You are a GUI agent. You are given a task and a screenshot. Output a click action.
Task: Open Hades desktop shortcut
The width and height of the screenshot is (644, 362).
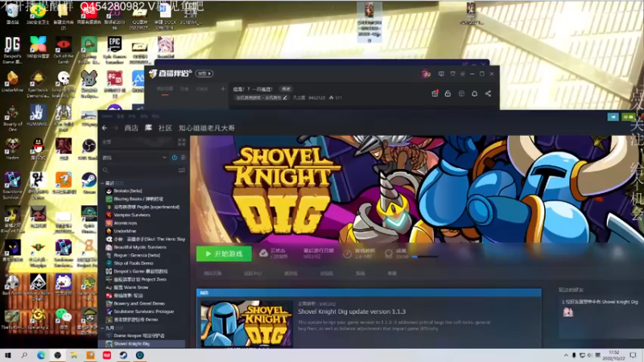coord(12,149)
